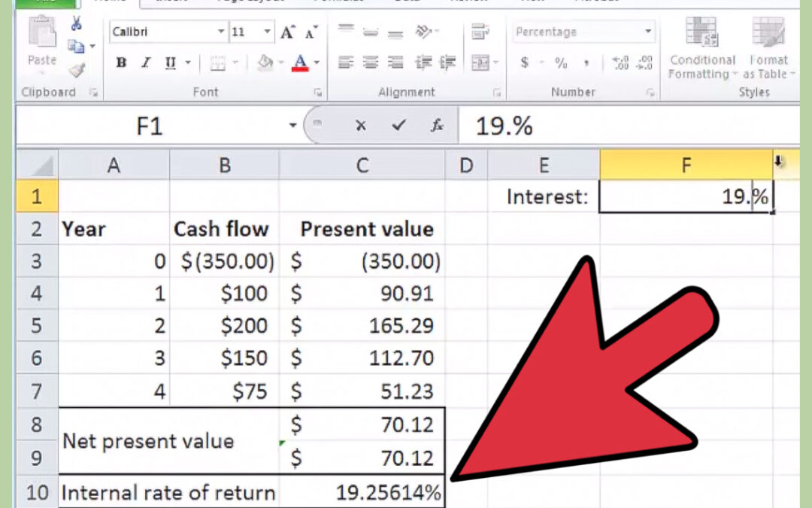812x508 pixels.
Task: Open the Clipboard dialog launcher
Action: (x=94, y=93)
